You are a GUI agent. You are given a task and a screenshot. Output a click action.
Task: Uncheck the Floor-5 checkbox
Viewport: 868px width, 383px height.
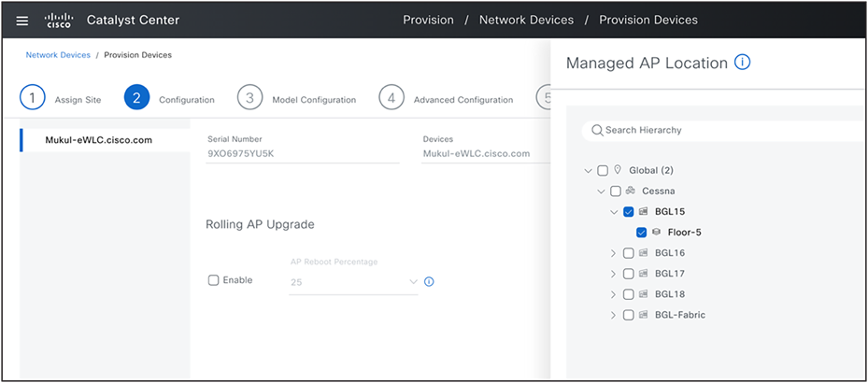(x=642, y=233)
